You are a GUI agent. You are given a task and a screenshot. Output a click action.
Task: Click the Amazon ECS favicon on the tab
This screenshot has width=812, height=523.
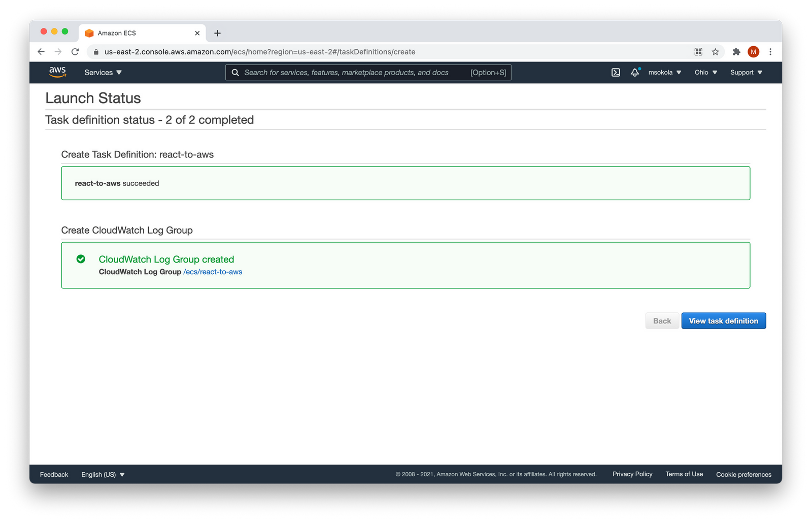tap(89, 32)
